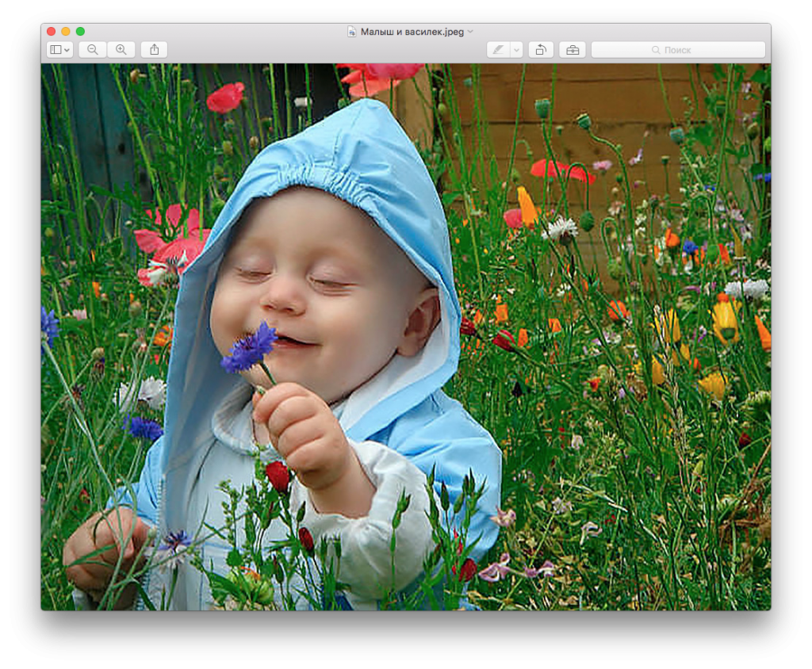Expand the highlight pen options arrow
The width and height of the screenshot is (812, 669).
click(x=517, y=50)
